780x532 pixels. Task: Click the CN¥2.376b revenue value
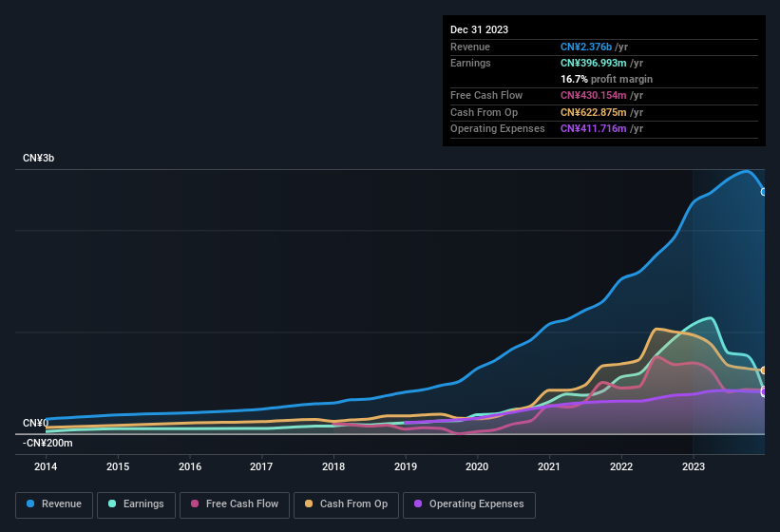pyautogui.click(x=586, y=47)
